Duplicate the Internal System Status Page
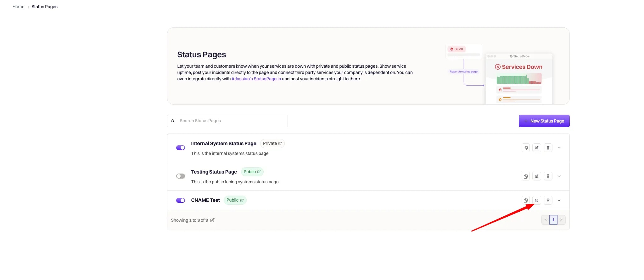 click(526, 148)
